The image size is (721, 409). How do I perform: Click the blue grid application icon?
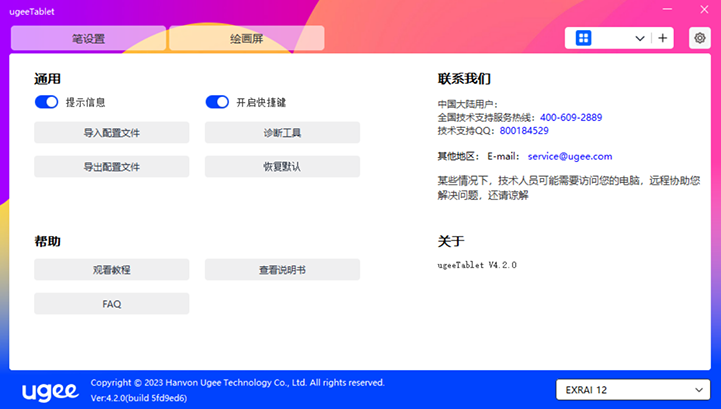point(584,38)
